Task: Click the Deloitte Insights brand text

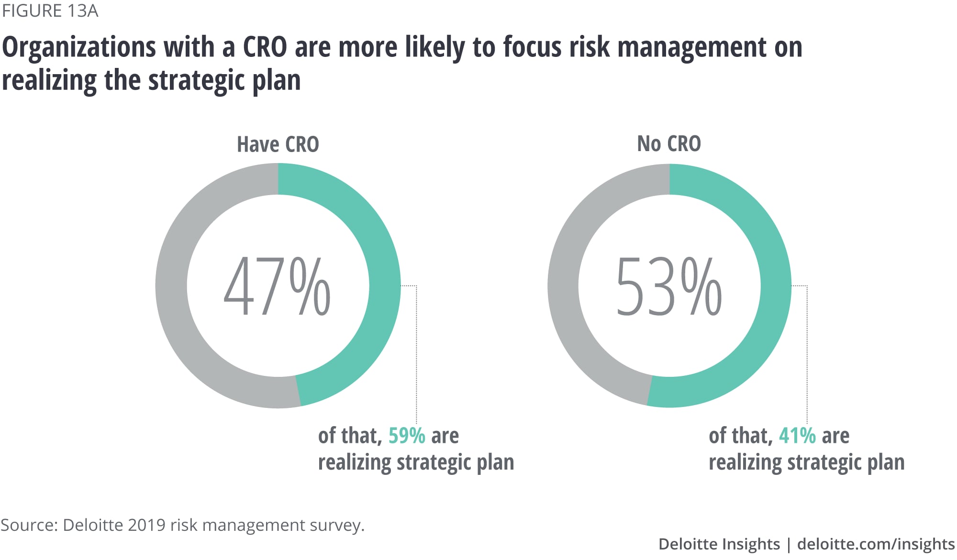Action: pos(719,544)
